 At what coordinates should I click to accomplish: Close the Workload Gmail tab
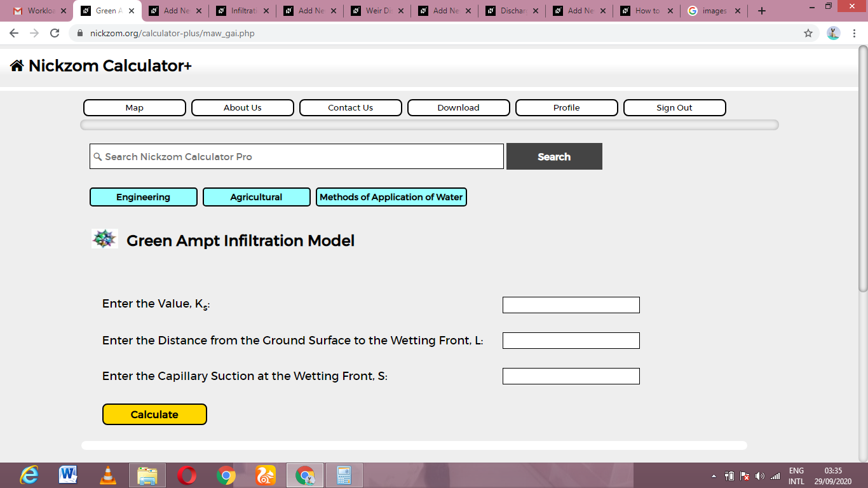(x=64, y=11)
